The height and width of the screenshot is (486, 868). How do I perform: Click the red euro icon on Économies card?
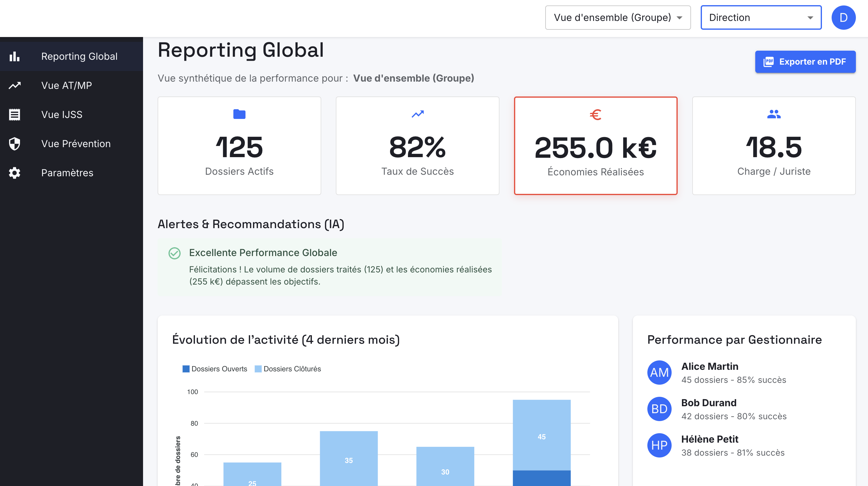596,115
